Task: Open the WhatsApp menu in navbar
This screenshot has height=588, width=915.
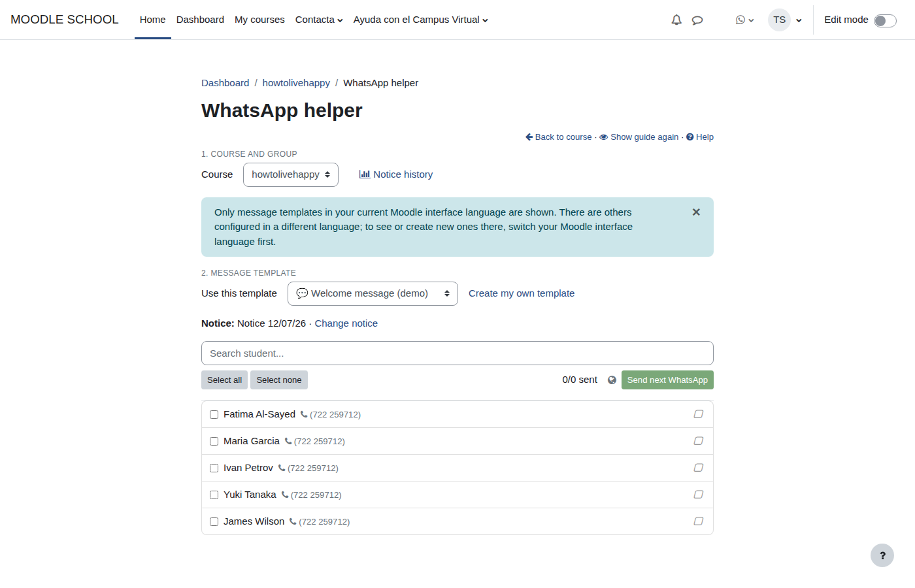Action: [x=744, y=20]
